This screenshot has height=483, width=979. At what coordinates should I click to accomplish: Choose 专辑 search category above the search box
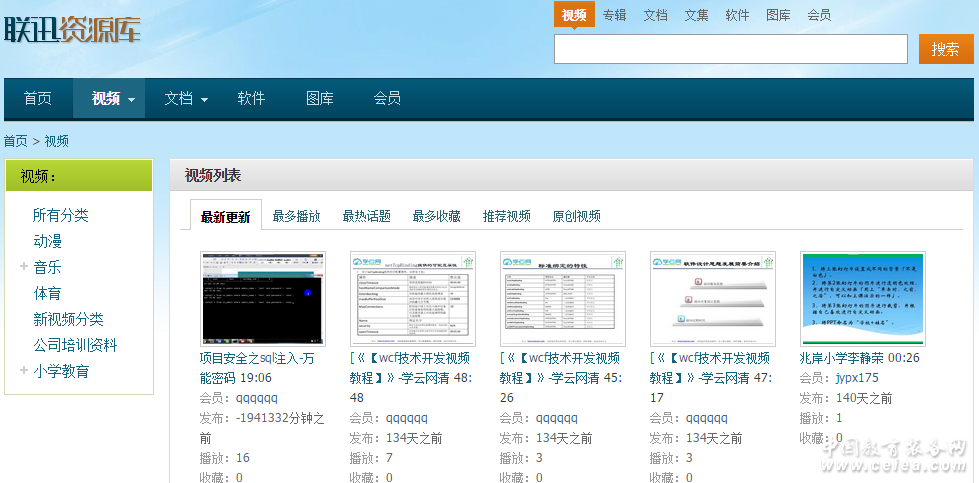pos(614,15)
